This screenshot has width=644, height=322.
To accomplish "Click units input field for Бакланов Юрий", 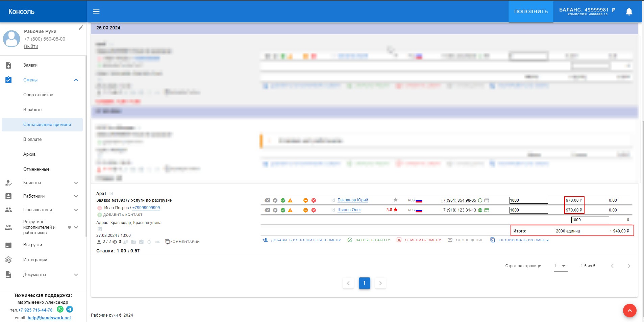I will 528,200.
